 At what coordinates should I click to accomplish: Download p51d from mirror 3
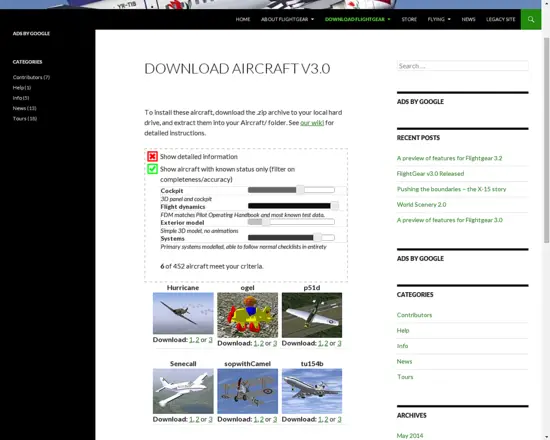click(x=339, y=343)
